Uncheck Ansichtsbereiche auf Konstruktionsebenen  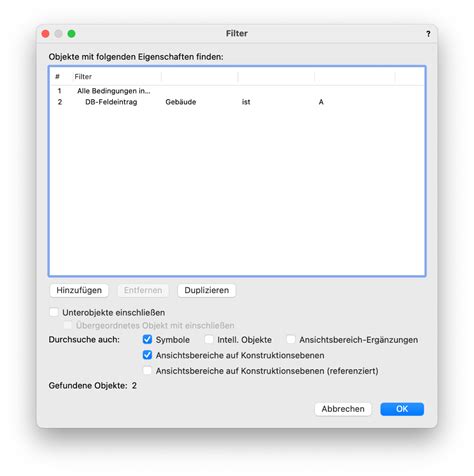coord(147,355)
